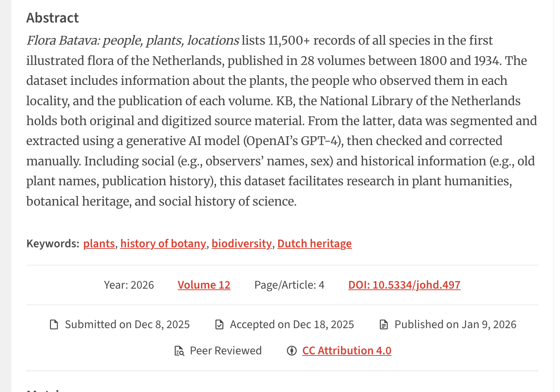
Task: Open the 'Dutch heritage' keyword link
Action: 314,244
